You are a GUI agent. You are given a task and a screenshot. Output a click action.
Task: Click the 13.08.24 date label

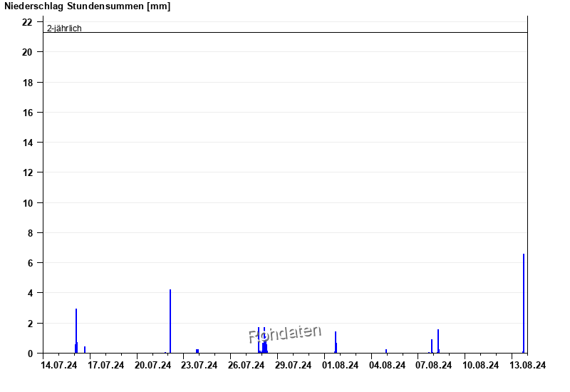528,366
